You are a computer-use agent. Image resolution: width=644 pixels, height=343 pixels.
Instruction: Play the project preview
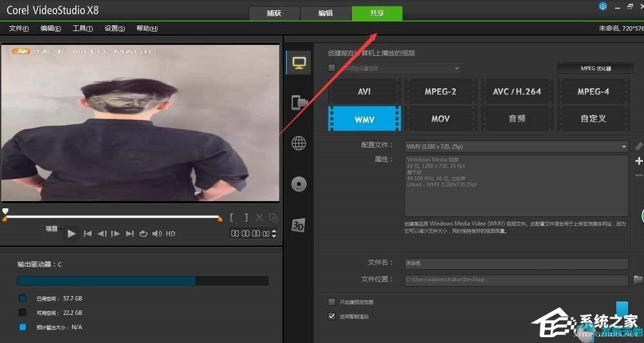(71, 233)
